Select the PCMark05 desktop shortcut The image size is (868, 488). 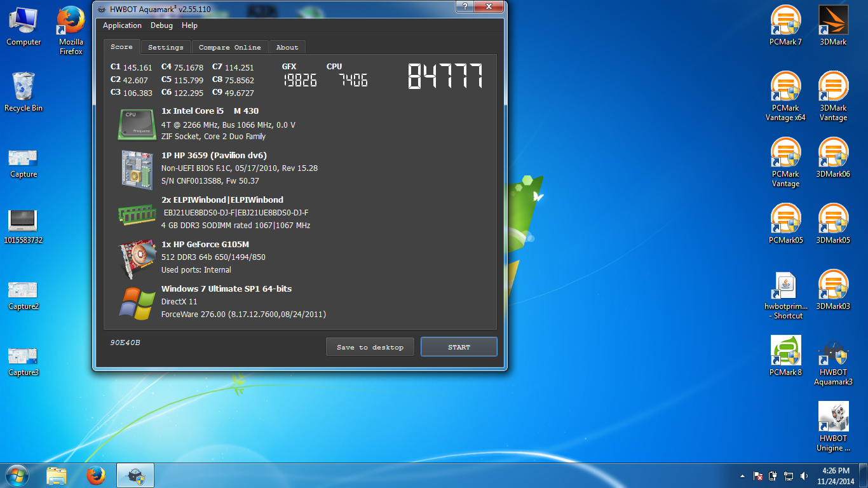point(786,224)
